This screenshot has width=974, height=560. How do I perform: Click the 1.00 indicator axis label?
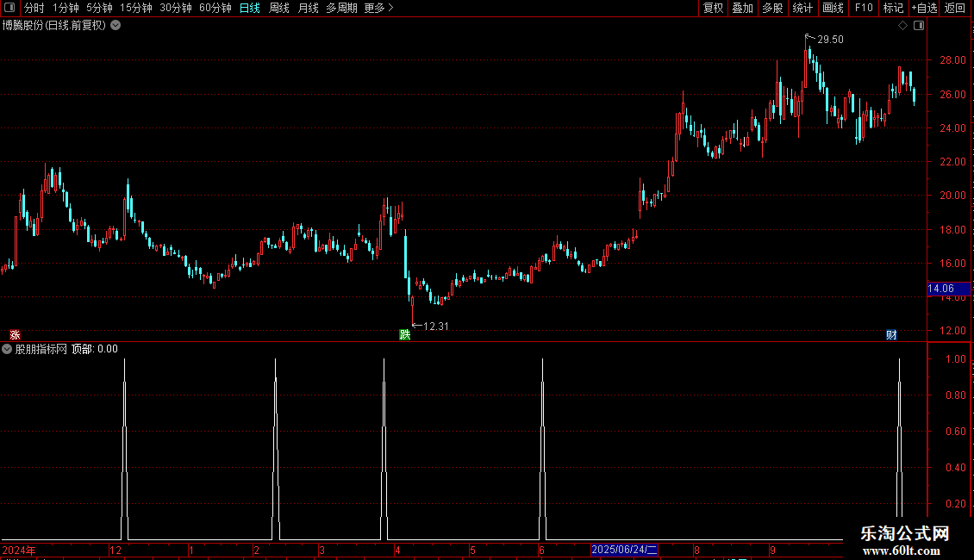(955, 359)
